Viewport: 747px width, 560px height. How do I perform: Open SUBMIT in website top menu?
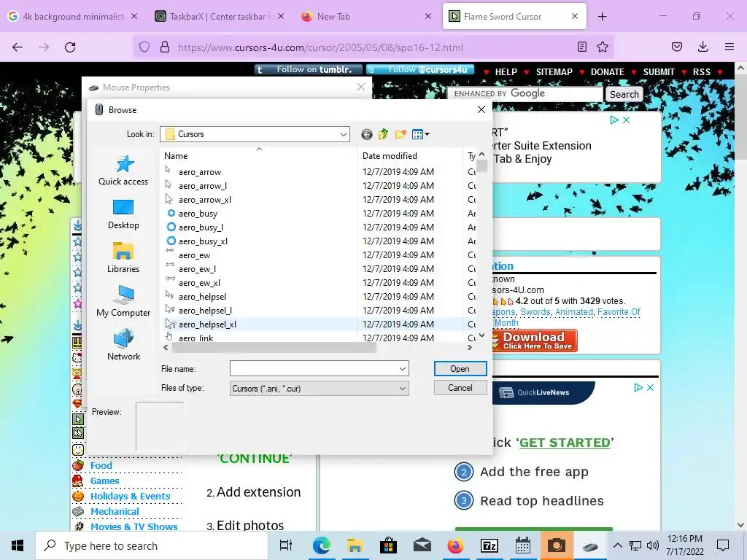click(x=659, y=72)
